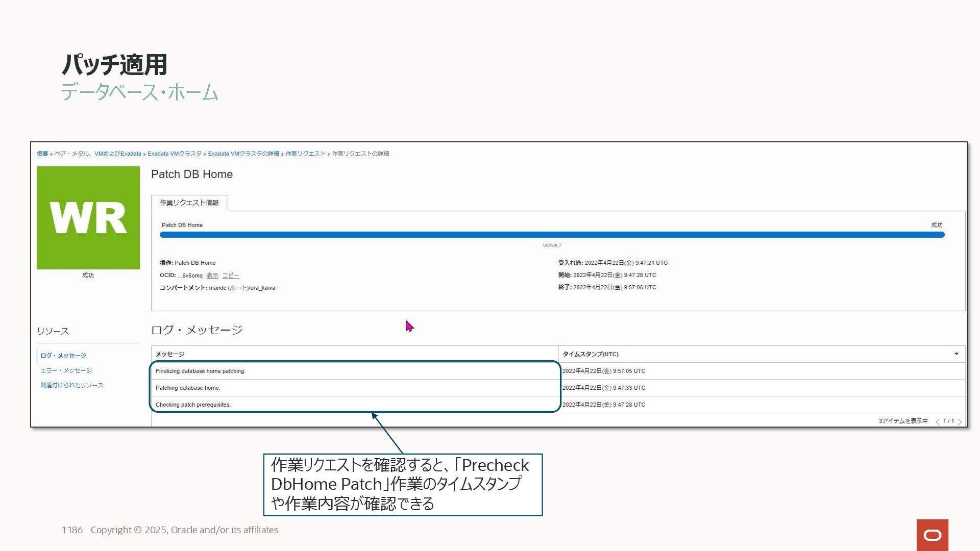Click the 表示 link next to OCID
Screen dimensions: 980x551
click(x=212, y=275)
